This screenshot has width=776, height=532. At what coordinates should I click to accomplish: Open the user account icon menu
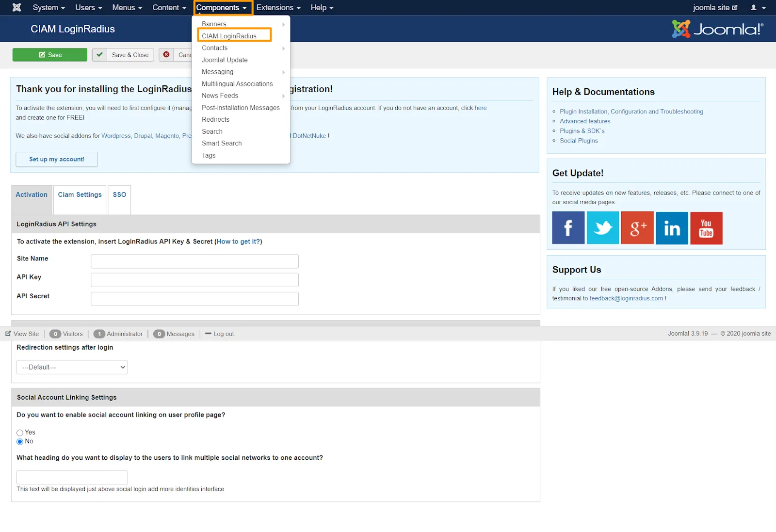click(x=758, y=7)
